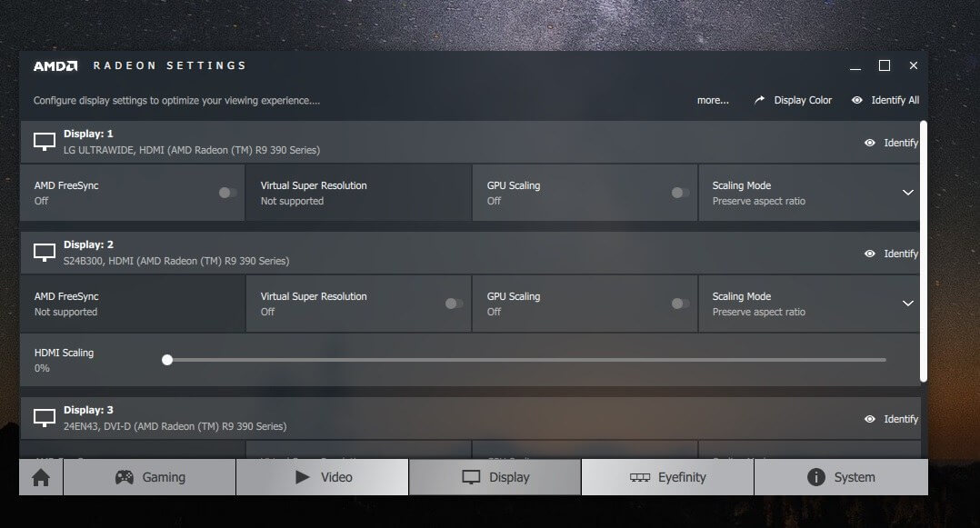Click the 'Display: 2' heading
980x528 pixels.
(x=88, y=244)
